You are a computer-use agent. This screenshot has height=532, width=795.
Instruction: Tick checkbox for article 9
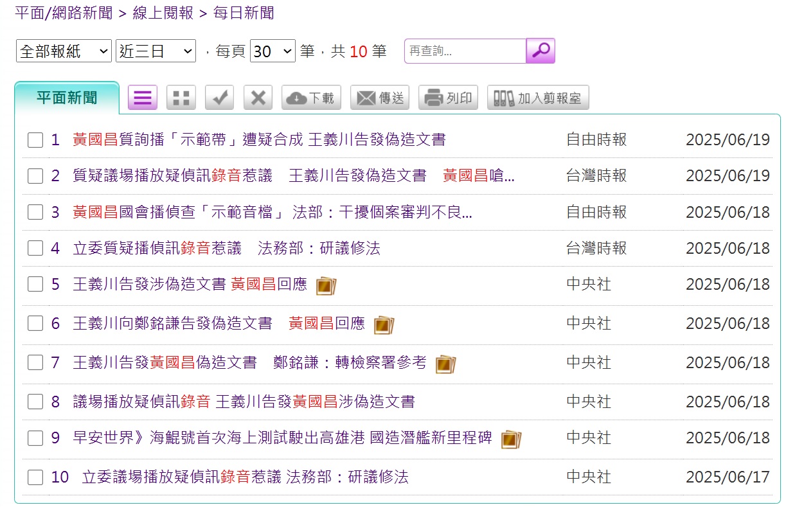(x=35, y=438)
